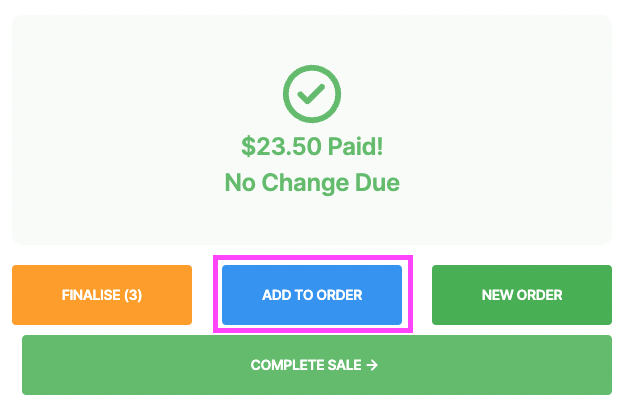Tap the green New Order button
Screen dimensions: 625x407
point(522,295)
